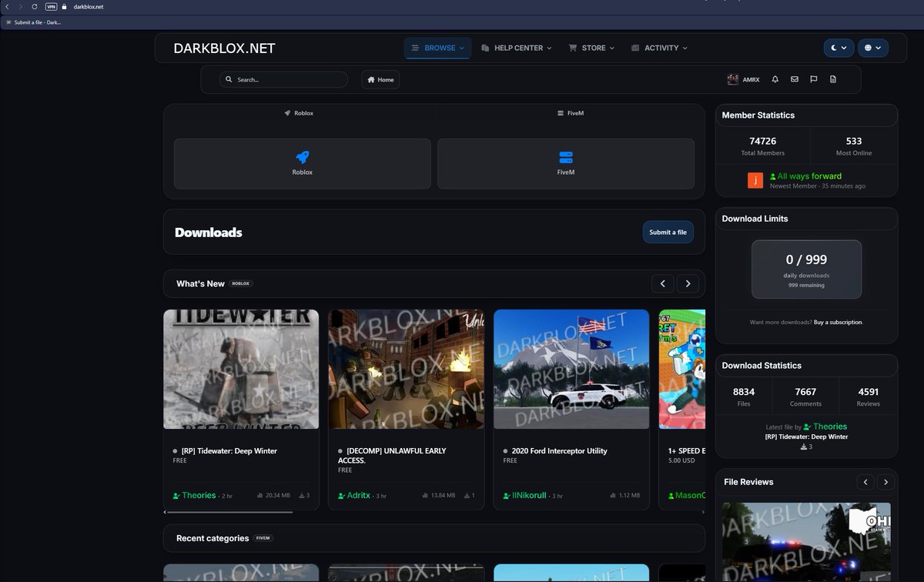Click the What's New horizontal scrollbar
Screen dimensions: 924x582
click(230, 512)
